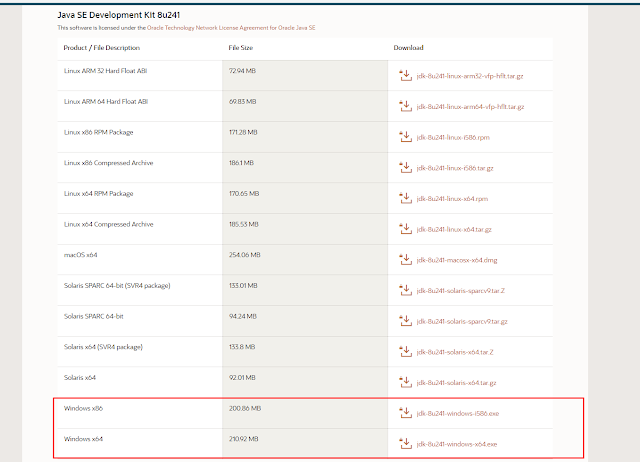Click download icon for jdk-8u241-windows-i586.exe
Viewport: 640px width, 462px height.
tap(405, 413)
